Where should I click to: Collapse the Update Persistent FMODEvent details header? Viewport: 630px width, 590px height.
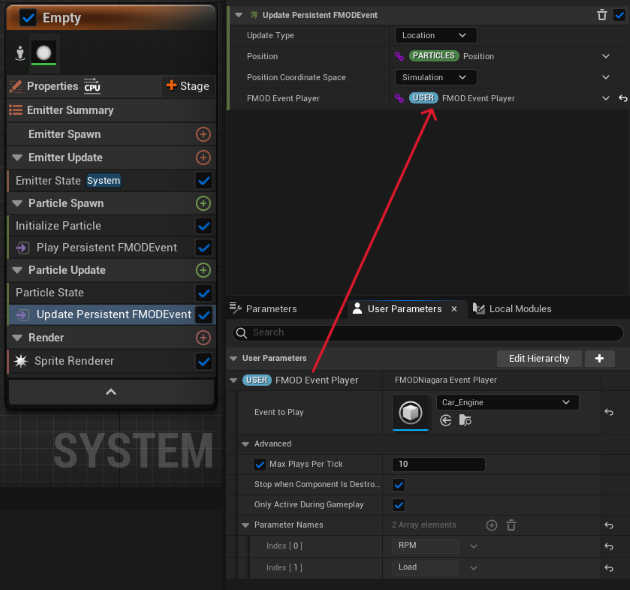point(239,15)
